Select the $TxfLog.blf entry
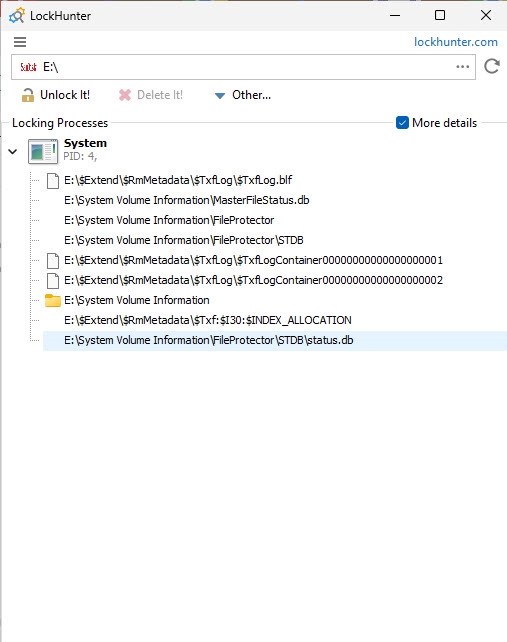Viewport: 507px width, 642px height. [x=178, y=180]
